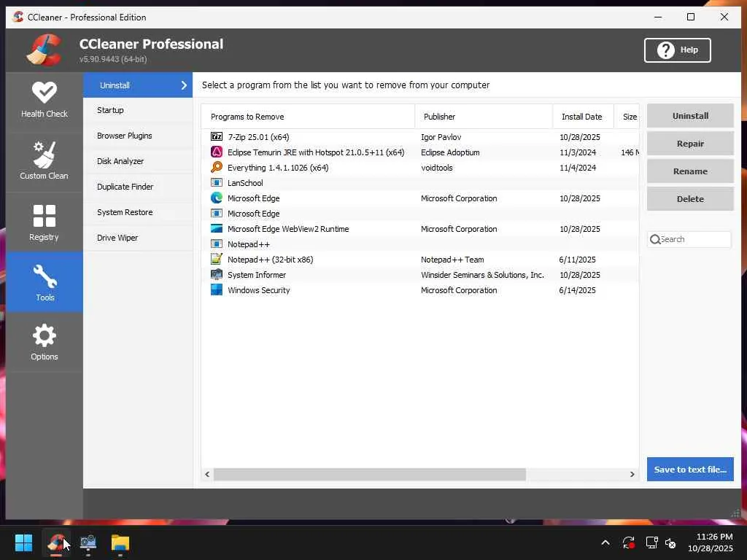The width and height of the screenshot is (747, 560).
Task: Select Everything 1.4.1.1026 (x64) row
Action: [420, 167]
